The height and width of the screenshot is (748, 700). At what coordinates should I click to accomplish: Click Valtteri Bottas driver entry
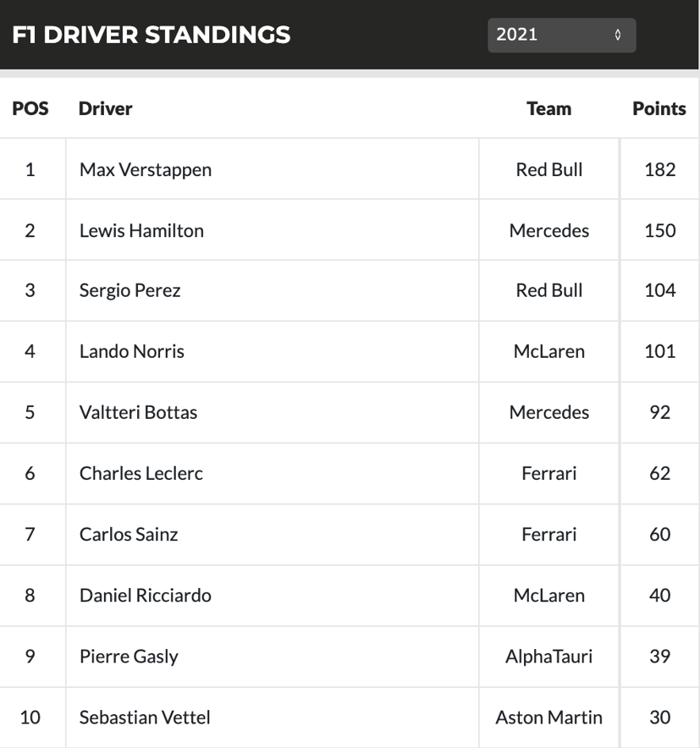pyautogui.click(x=138, y=413)
